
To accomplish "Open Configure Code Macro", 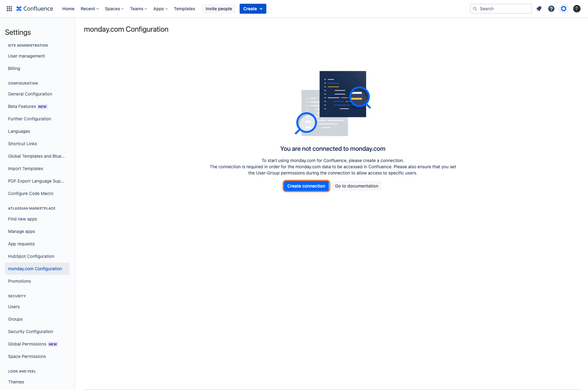I will (x=37, y=193).
